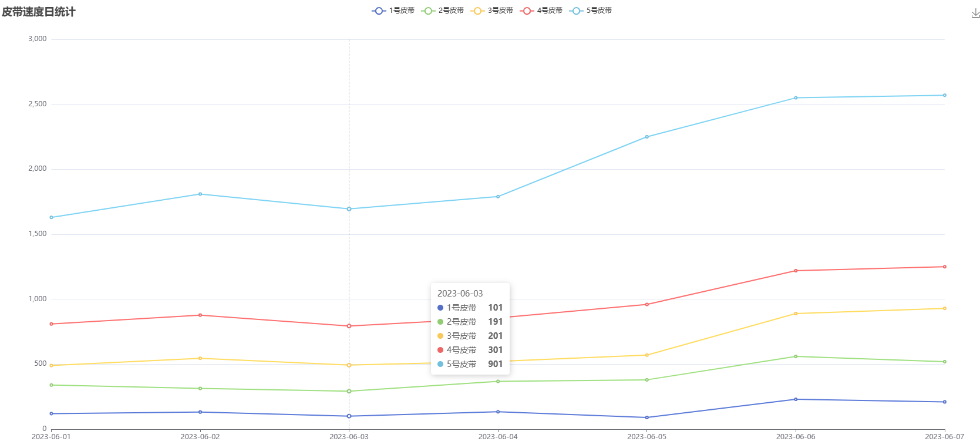Click the 皮带速度日统计 chart title

click(39, 12)
